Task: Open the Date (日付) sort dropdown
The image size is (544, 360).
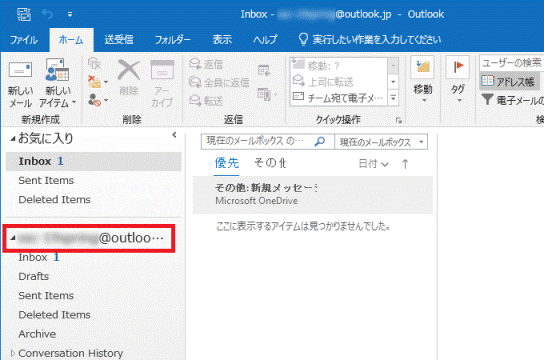Action: [x=373, y=164]
